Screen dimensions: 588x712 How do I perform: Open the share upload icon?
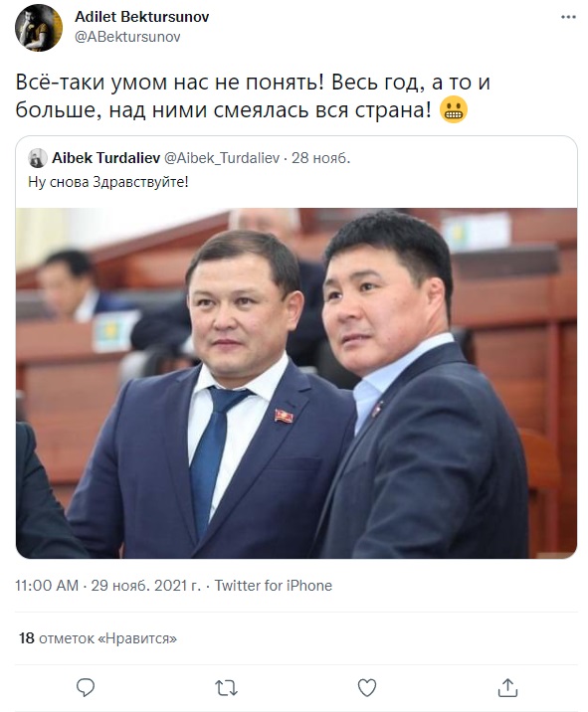pos(507,687)
